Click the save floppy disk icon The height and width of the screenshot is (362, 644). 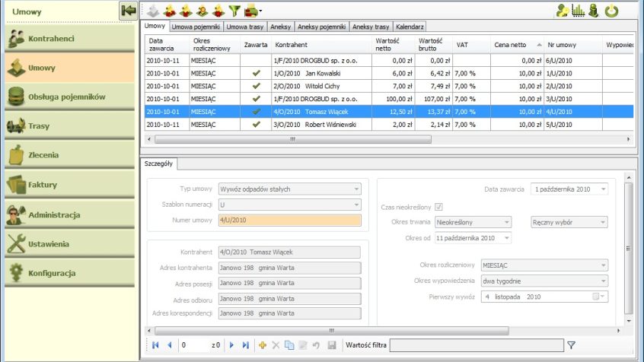[x=332, y=345]
